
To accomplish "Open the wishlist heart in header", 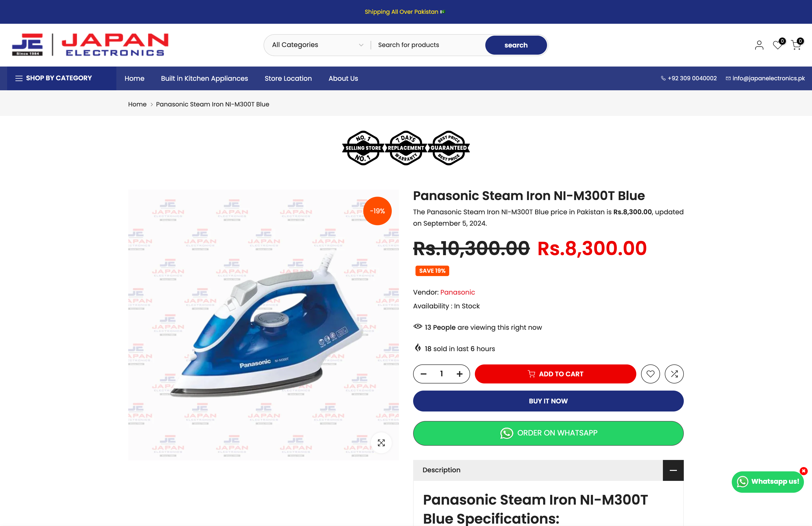I will click(778, 45).
